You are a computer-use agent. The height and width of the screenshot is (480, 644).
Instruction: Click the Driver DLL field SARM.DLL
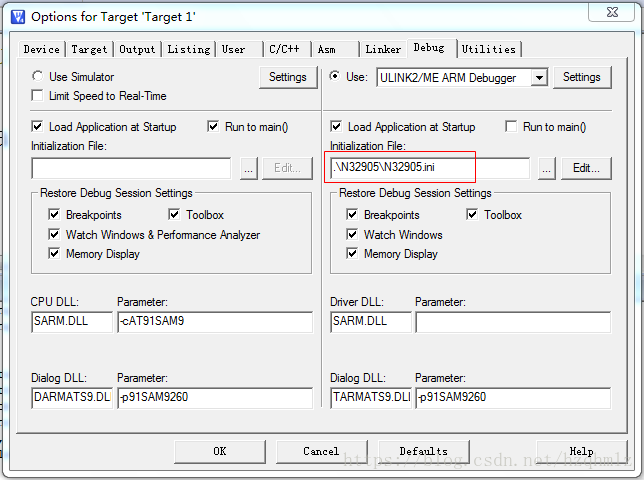coord(371,322)
